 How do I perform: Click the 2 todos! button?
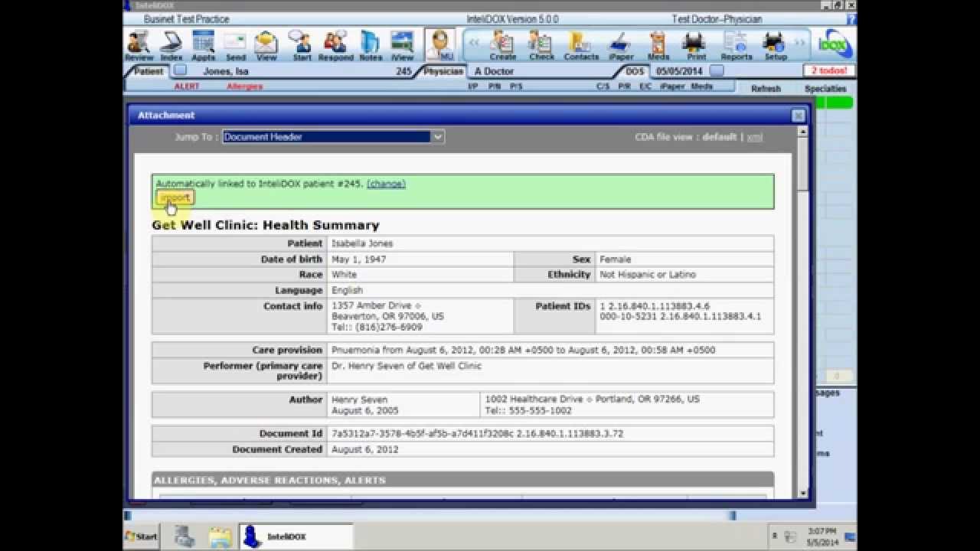pyautogui.click(x=829, y=70)
